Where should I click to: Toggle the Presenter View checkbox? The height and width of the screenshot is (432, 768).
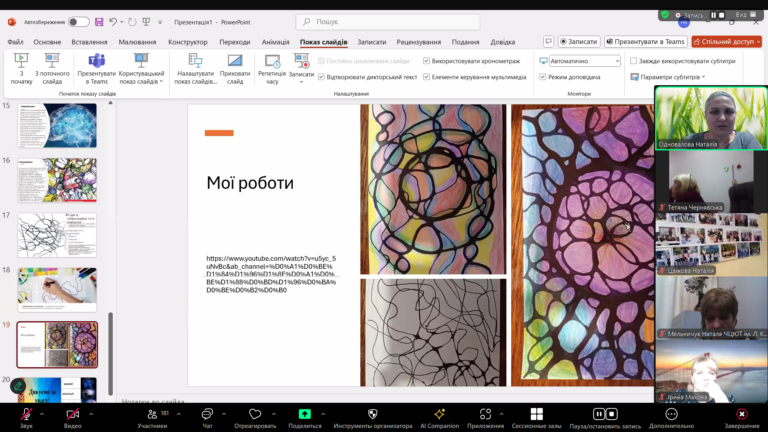click(x=543, y=77)
